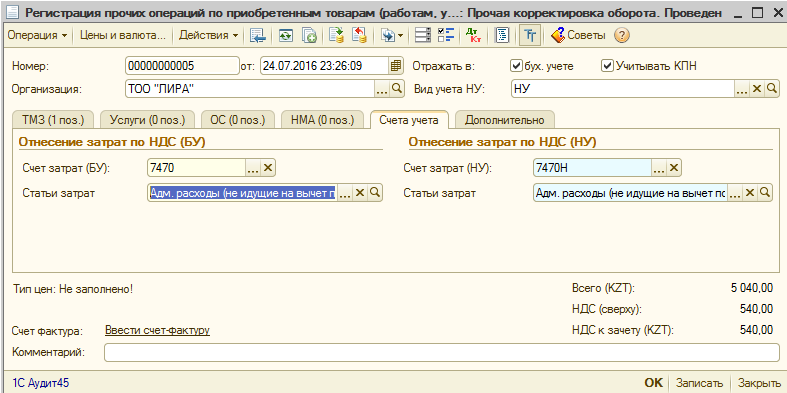Screen dimensions: 787x393
Task: Click the Счет затрат (БУ) field 7470
Action: 197,168
